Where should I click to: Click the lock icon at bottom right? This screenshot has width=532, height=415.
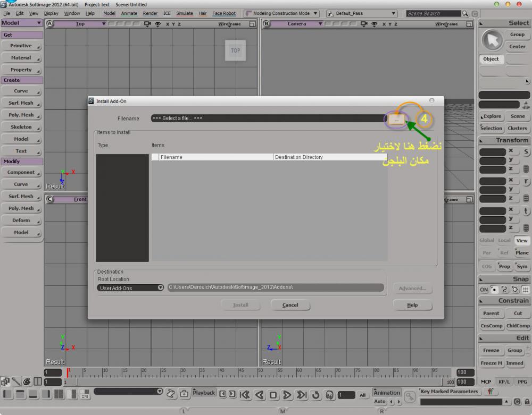click(x=527, y=402)
